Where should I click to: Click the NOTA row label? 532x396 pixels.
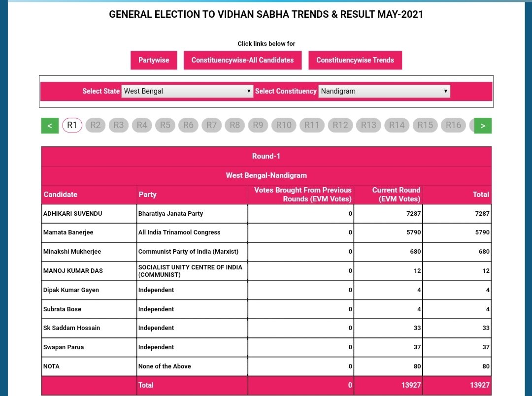[51, 366]
